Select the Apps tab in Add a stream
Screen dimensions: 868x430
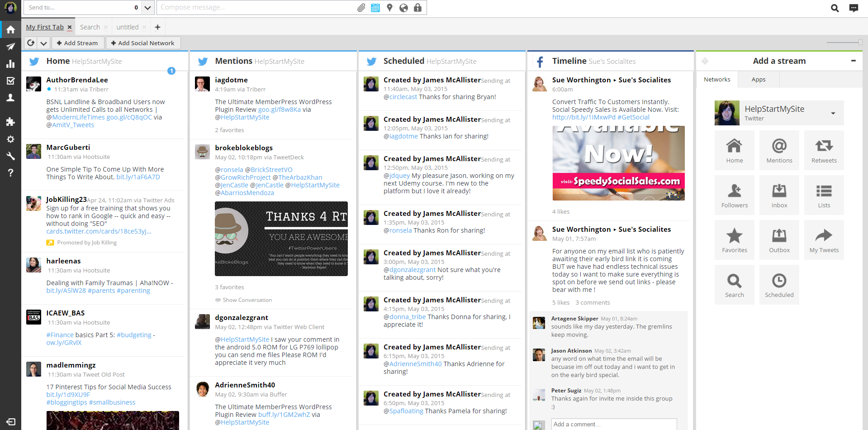[x=759, y=79]
